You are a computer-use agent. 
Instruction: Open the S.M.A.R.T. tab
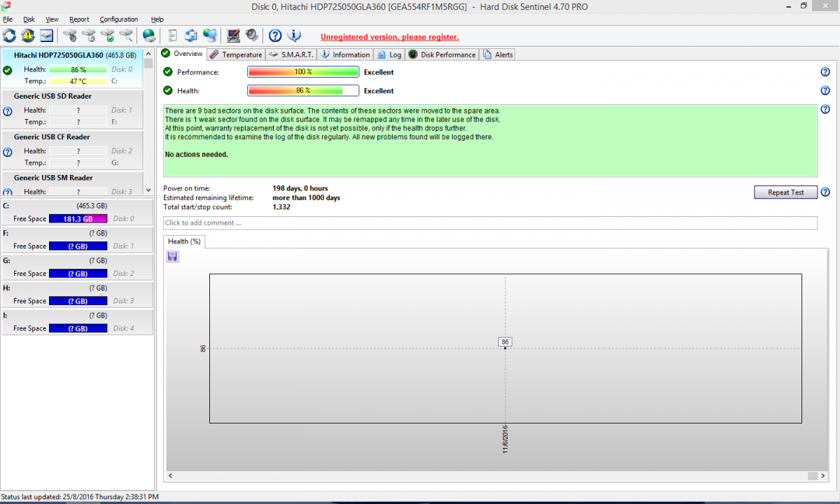pyautogui.click(x=291, y=55)
